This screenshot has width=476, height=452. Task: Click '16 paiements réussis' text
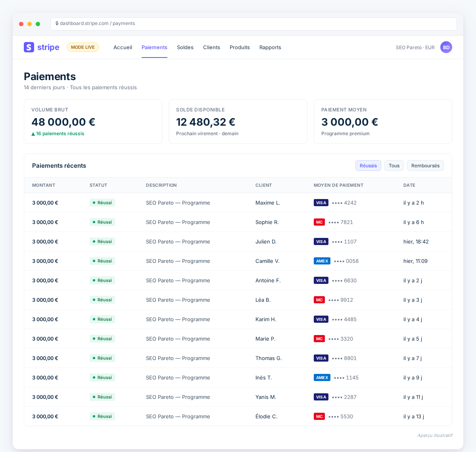click(x=60, y=134)
